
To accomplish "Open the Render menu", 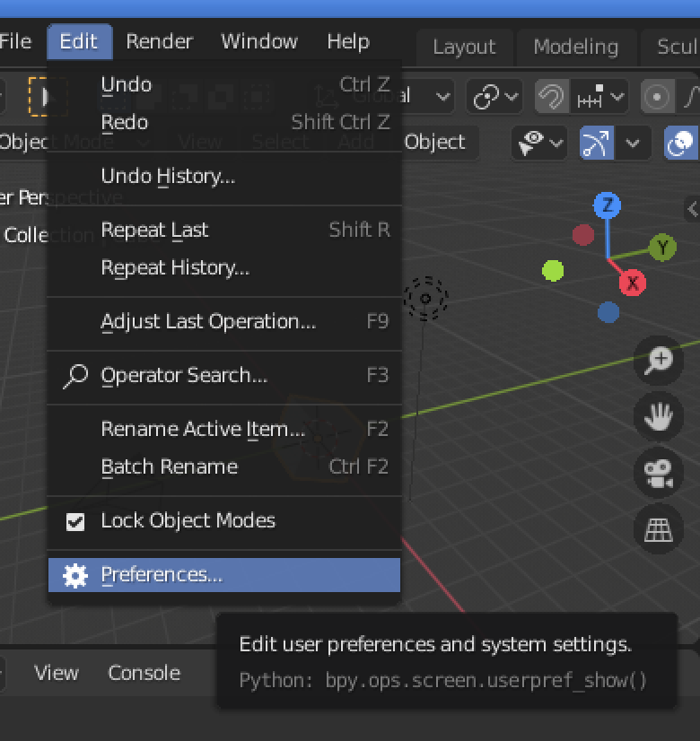I will pos(160,41).
